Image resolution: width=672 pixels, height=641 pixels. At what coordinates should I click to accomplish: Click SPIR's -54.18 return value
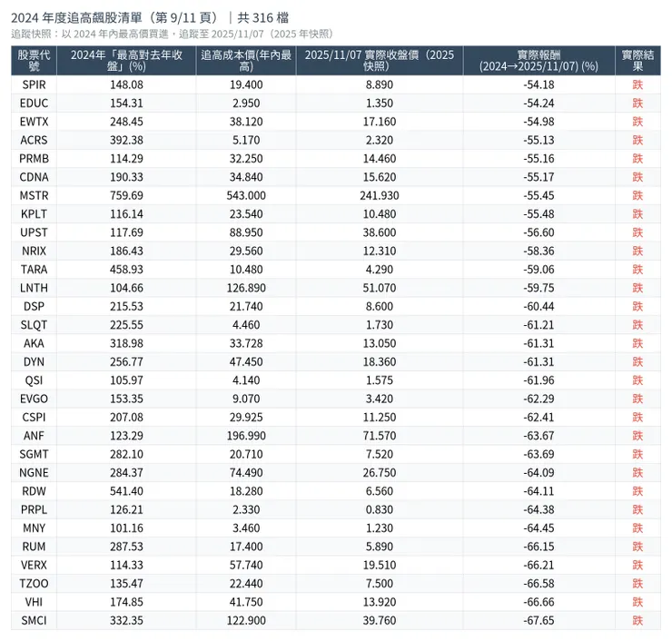539,84
